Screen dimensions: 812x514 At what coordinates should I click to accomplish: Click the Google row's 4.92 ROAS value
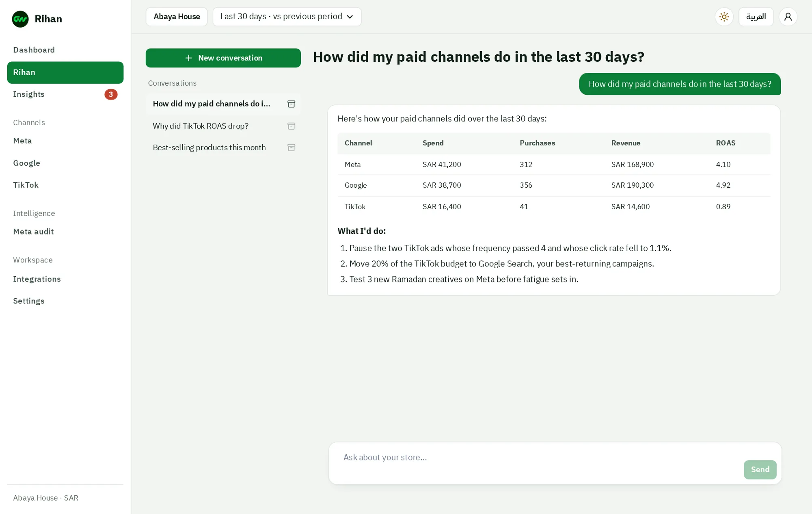click(723, 185)
